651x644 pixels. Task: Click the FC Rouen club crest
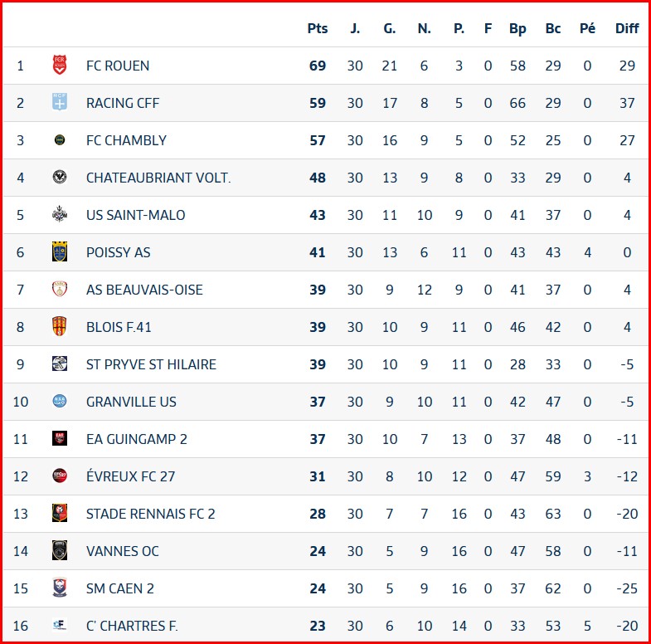pyautogui.click(x=60, y=65)
